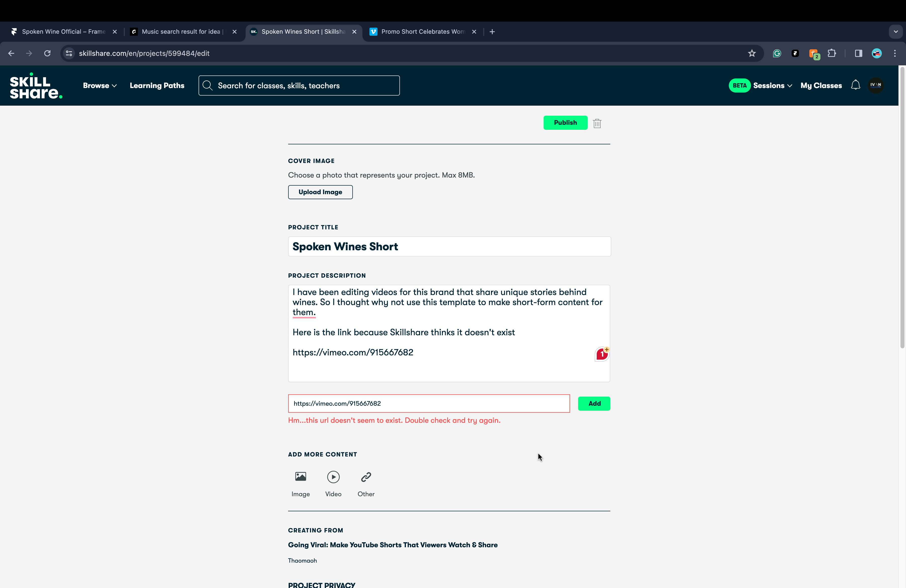Viewport: 906px width, 588px height.
Task: Click the "CREATING FROM" heading
Action: point(316,530)
